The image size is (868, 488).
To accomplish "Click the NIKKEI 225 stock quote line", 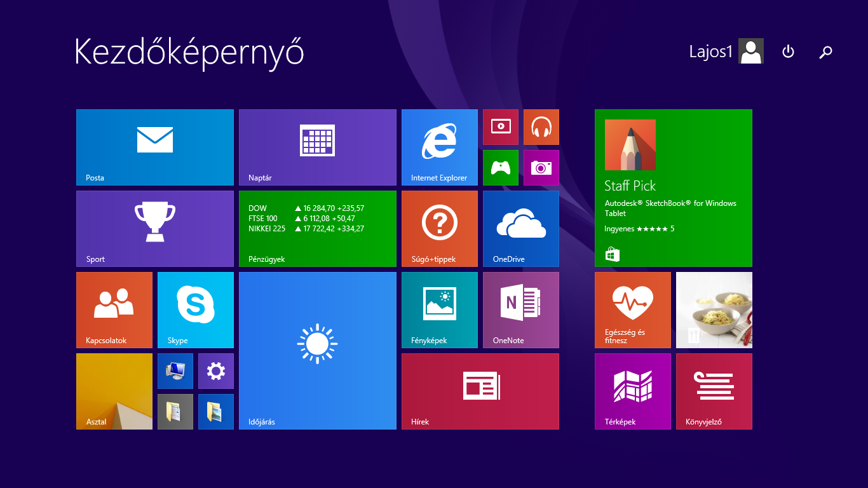I will click(306, 229).
